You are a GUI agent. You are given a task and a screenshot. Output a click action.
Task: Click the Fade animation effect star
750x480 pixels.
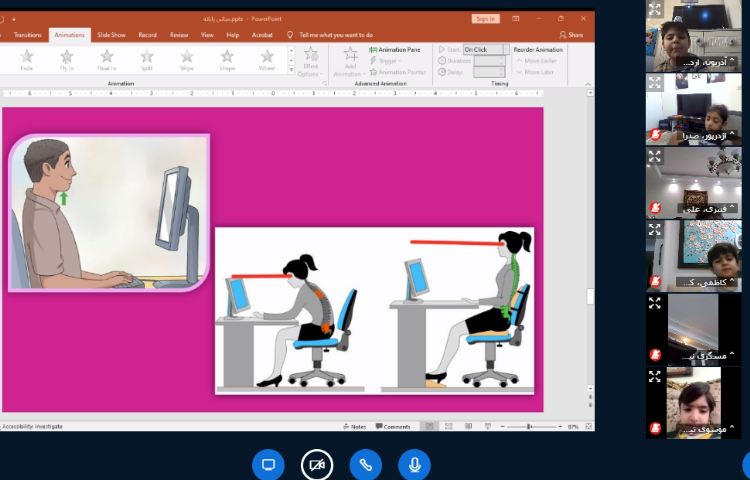pyautogui.click(x=27, y=58)
